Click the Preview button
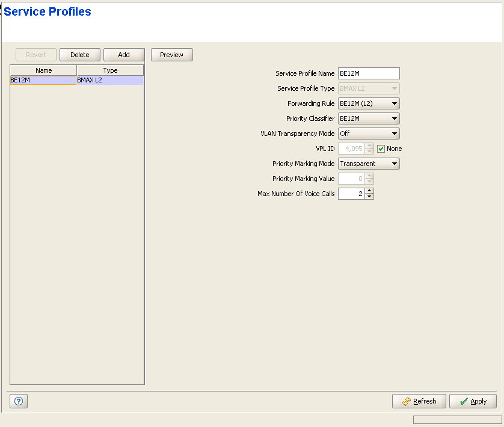The width and height of the screenshot is (504, 427). [171, 55]
